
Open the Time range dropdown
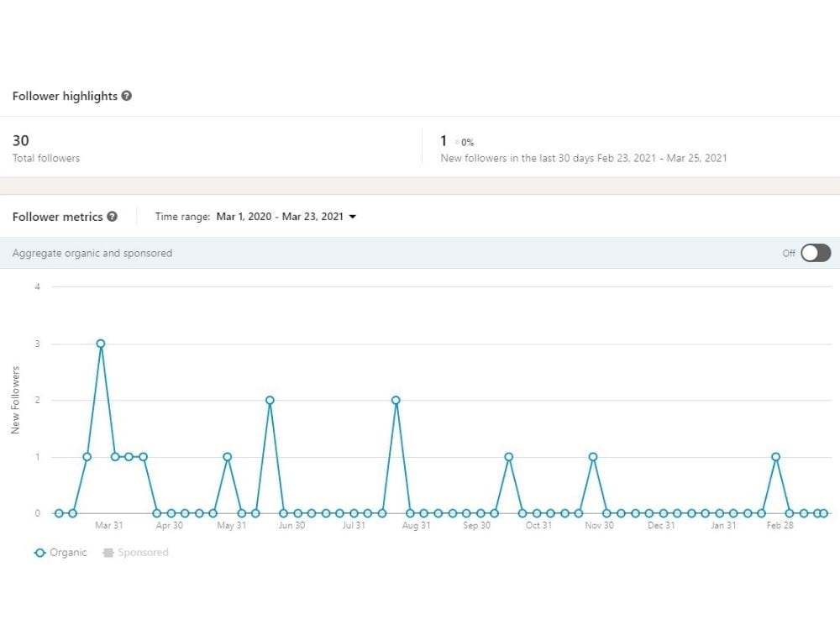286,217
